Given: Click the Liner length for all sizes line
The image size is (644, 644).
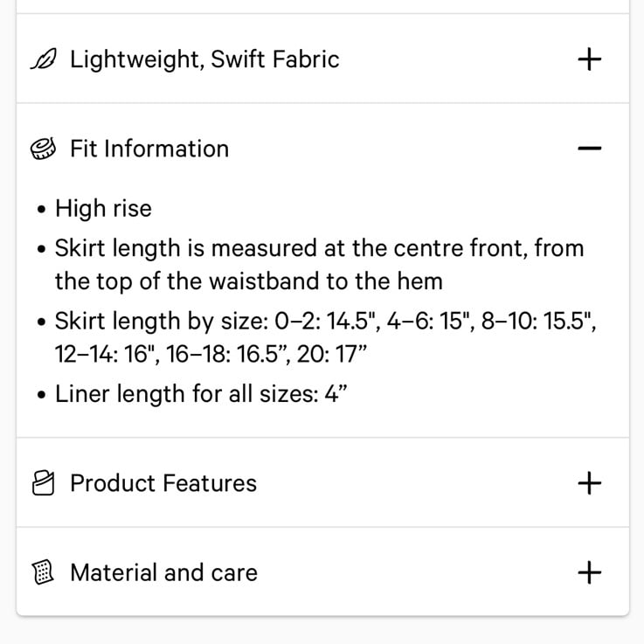Looking at the screenshot, I should click(201, 394).
